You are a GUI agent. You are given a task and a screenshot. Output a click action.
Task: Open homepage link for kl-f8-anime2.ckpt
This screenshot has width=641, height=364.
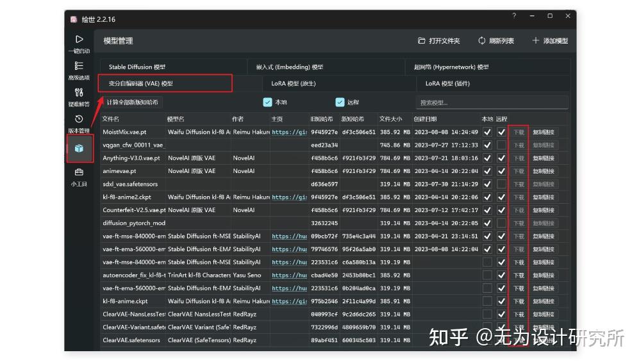(x=290, y=197)
